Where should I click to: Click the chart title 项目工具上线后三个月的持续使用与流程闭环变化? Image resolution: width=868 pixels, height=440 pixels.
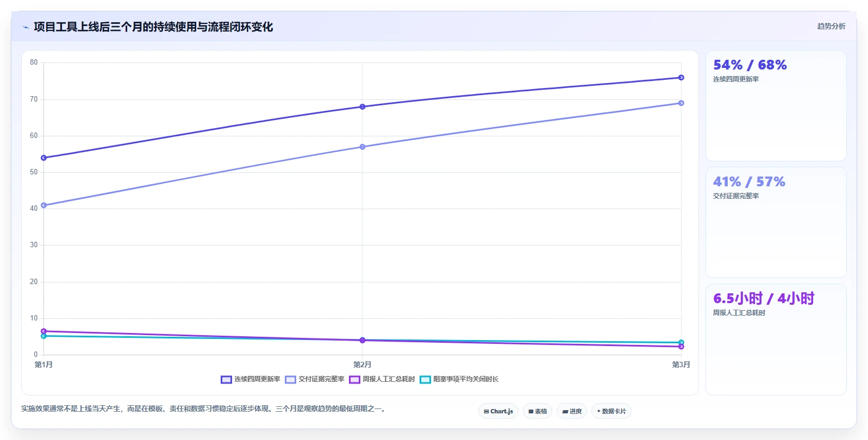click(153, 27)
